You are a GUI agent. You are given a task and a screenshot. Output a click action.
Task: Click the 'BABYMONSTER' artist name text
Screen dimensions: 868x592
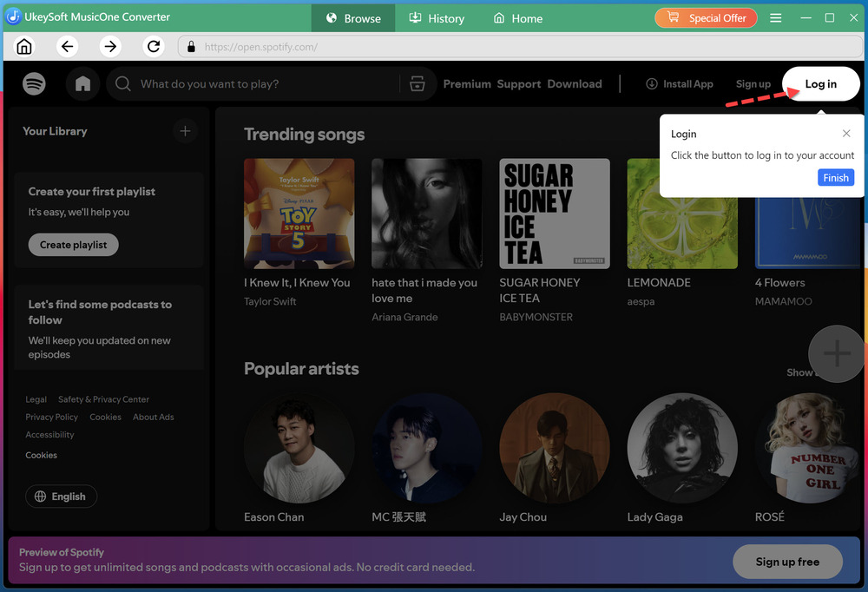click(536, 318)
